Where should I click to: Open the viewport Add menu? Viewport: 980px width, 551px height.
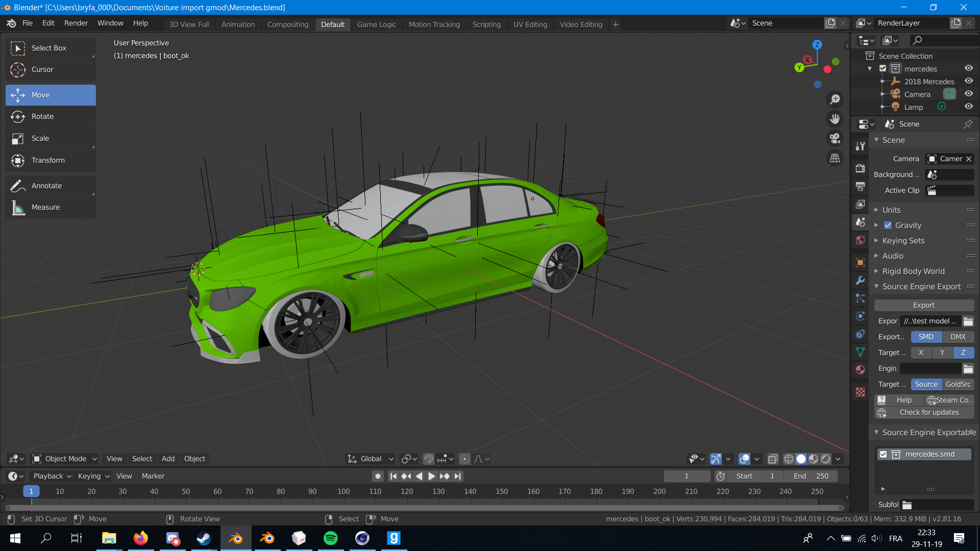coord(168,459)
